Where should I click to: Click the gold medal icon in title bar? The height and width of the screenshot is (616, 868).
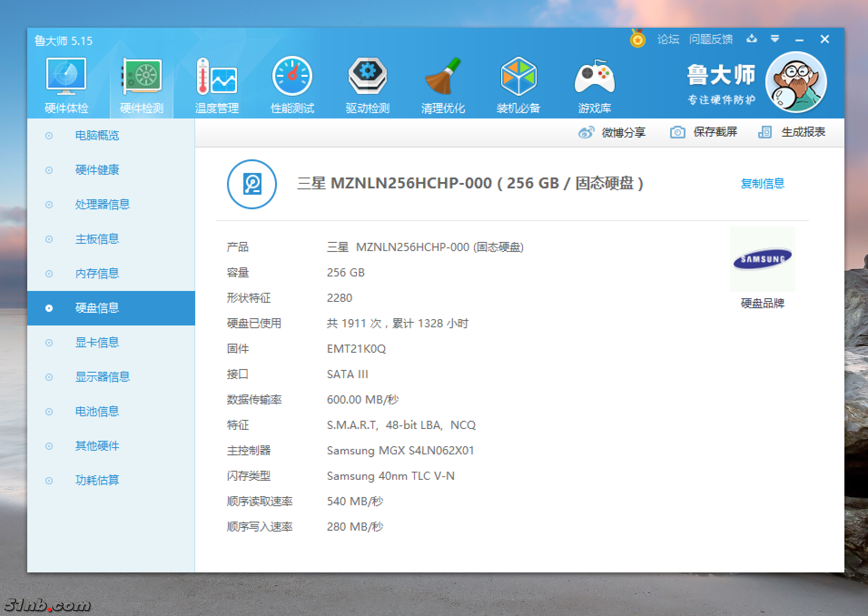(x=637, y=39)
